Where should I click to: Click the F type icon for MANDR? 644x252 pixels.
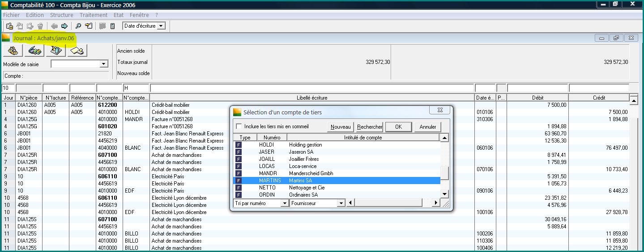239,173
